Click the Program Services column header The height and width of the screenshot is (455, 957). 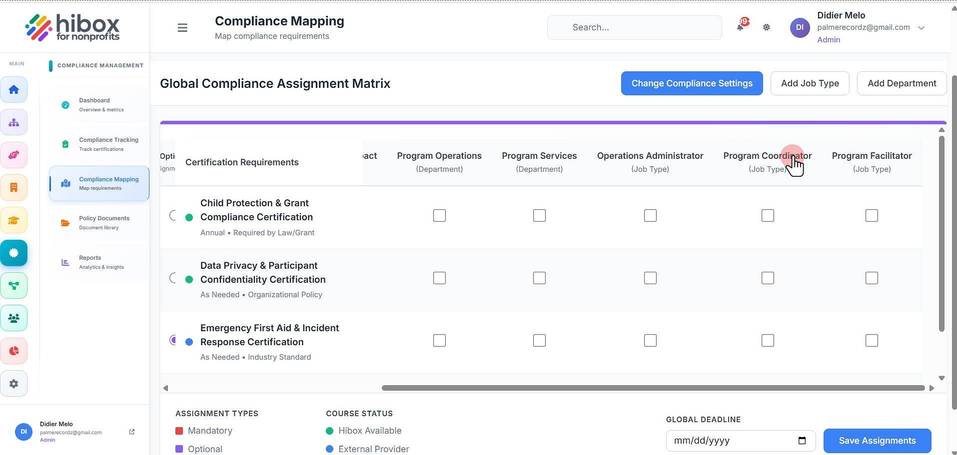click(540, 162)
